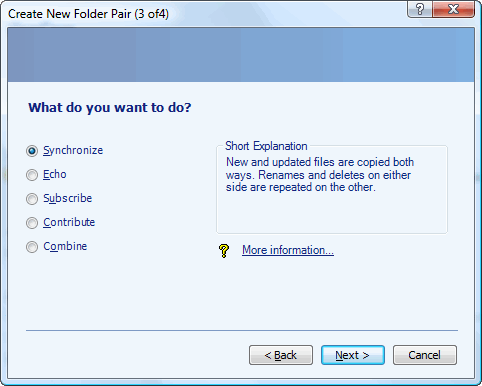Proceed with the Next button
This screenshot has height=386, width=482.
(x=353, y=355)
